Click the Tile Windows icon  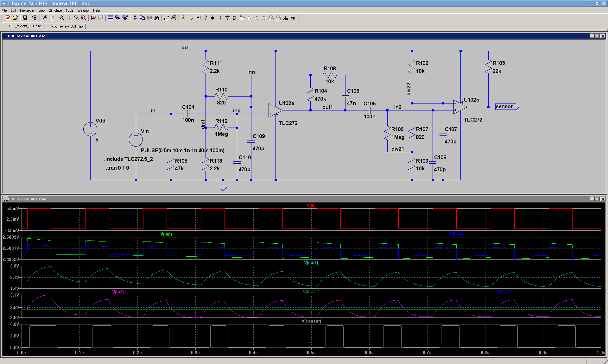pos(111,18)
